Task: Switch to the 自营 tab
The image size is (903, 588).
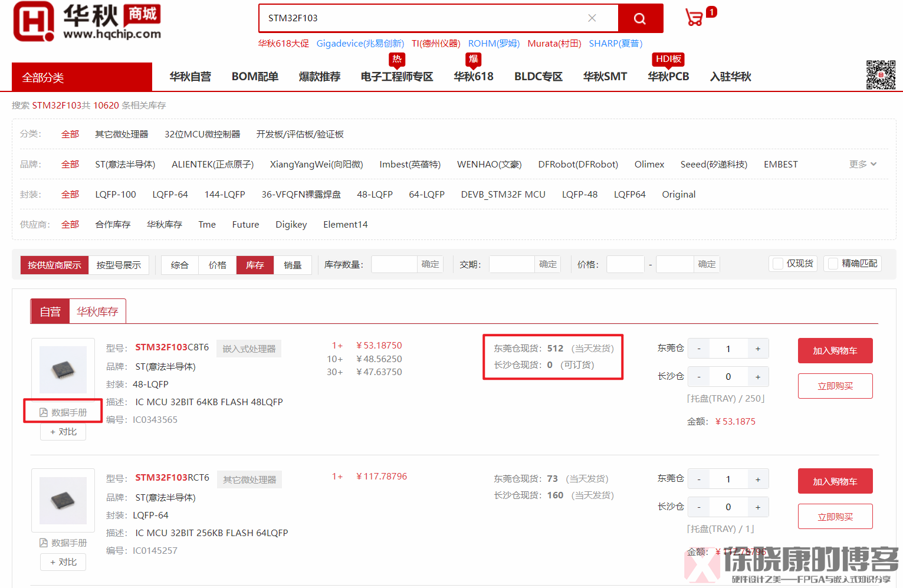Action: (50, 311)
